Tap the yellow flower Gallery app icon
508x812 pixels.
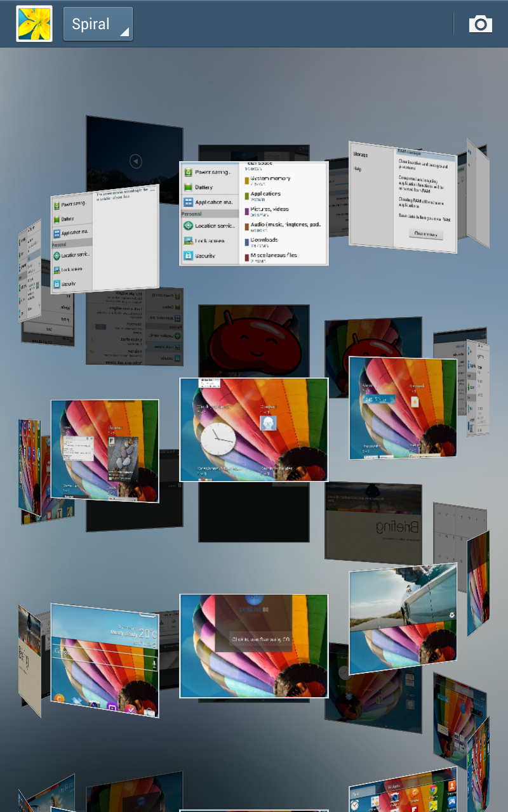point(34,25)
